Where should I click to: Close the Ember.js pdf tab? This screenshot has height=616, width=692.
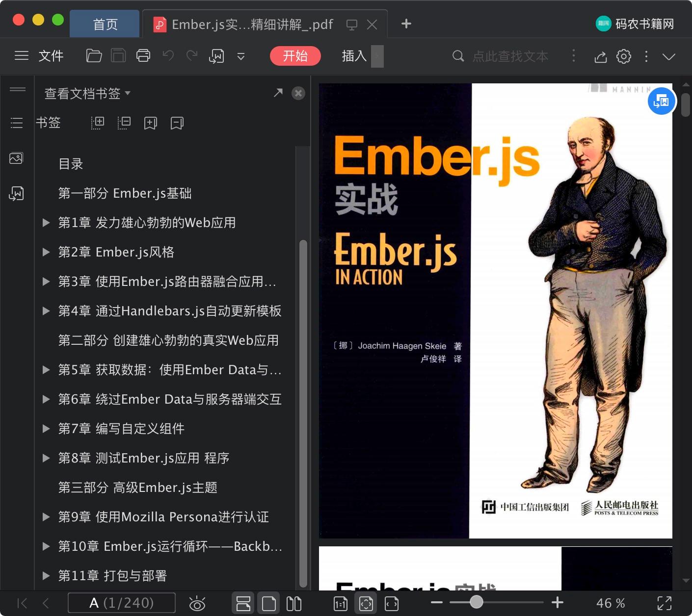click(x=373, y=25)
